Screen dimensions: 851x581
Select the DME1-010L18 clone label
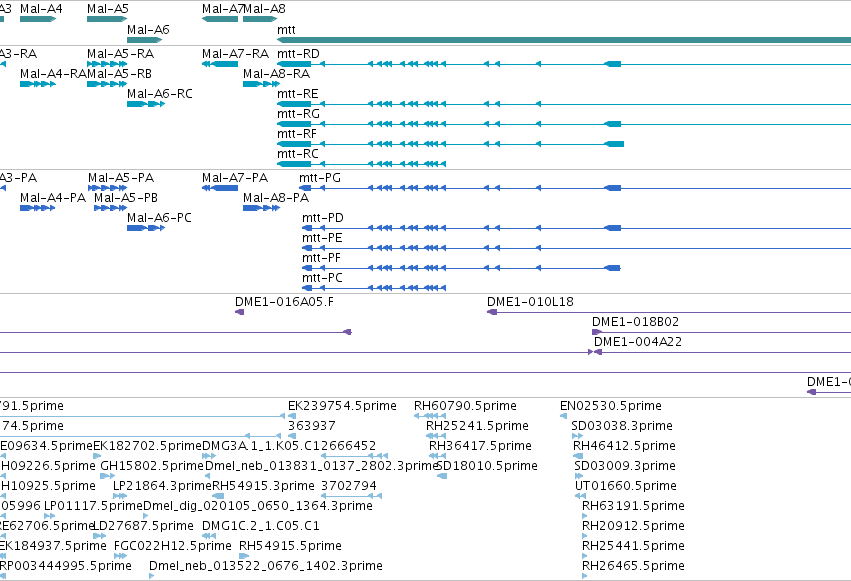[530, 302]
